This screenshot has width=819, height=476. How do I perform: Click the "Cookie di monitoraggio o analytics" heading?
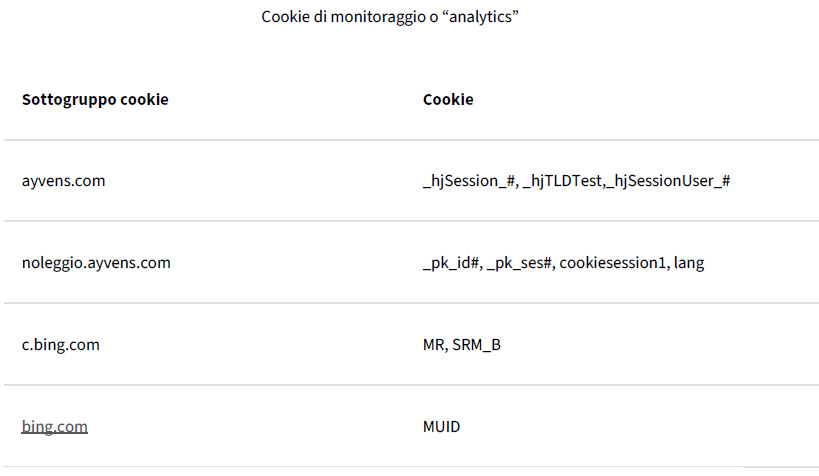[389, 18]
